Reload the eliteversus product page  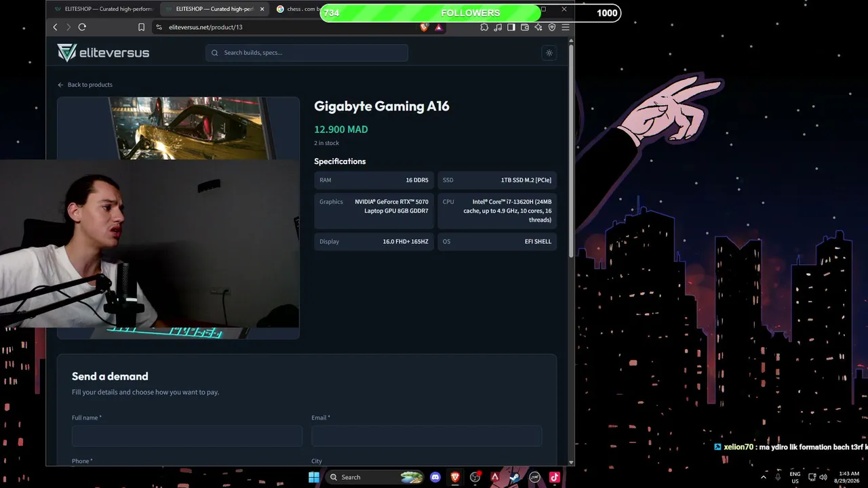tap(82, 27)
